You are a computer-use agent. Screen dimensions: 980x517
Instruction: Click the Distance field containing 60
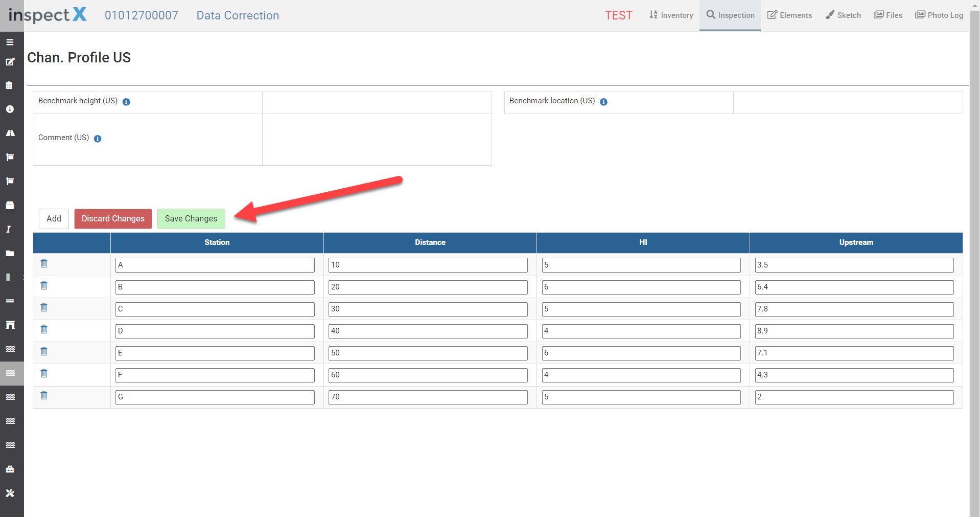tap(428, 375)
